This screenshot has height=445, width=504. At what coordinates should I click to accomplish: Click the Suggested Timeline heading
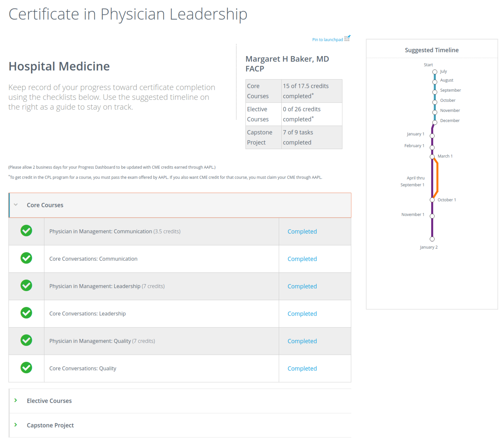432,50
